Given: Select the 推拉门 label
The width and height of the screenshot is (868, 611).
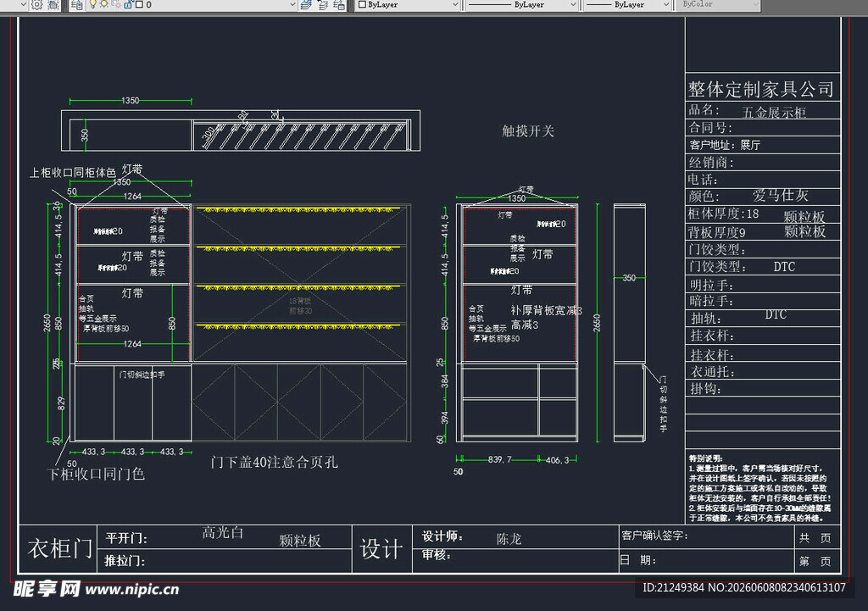Looking at the screenshot, I should (125, 561).
